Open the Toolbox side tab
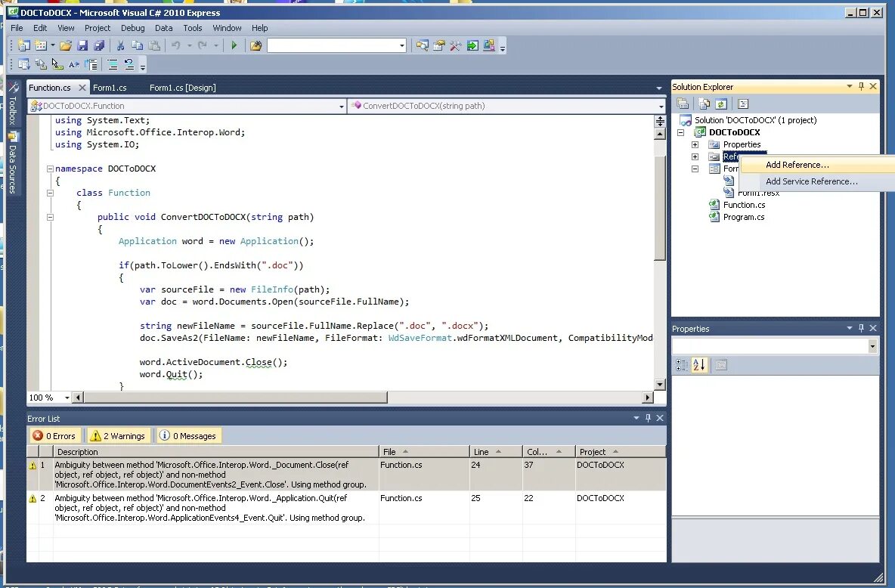 click(13, 104)
